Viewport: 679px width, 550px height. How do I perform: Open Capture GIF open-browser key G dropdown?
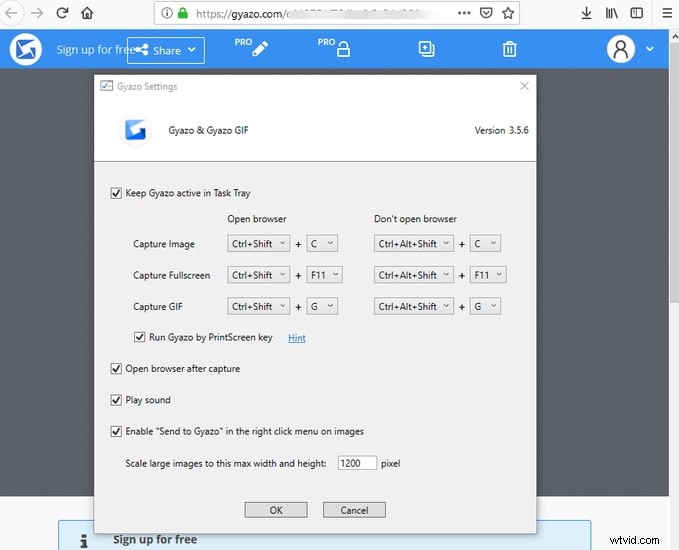[x=322, y=306]
